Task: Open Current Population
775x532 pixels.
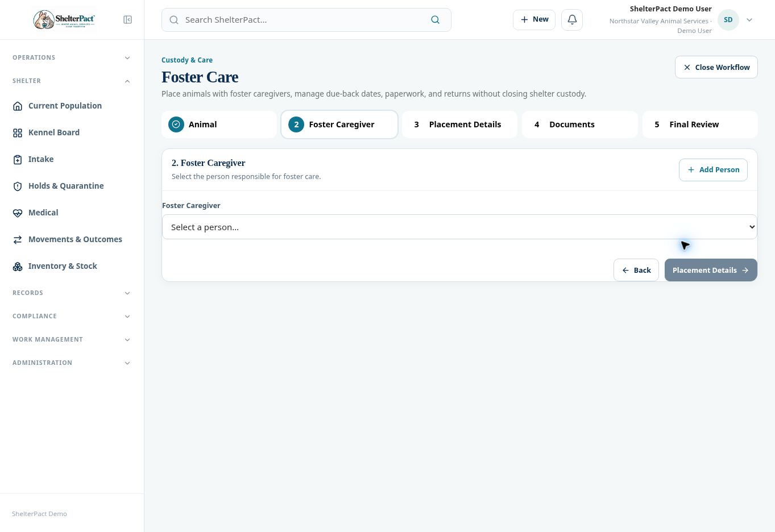Action: click(72, 106)
